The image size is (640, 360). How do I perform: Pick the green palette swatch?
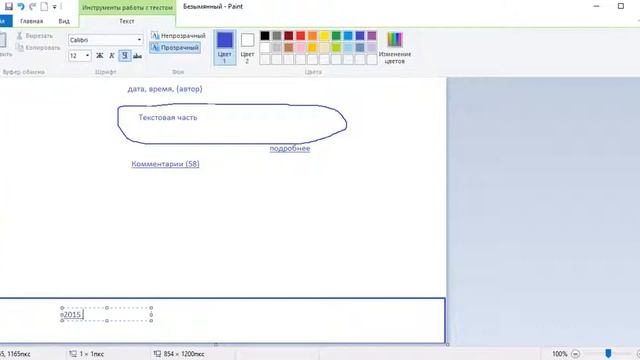(336, 36)
